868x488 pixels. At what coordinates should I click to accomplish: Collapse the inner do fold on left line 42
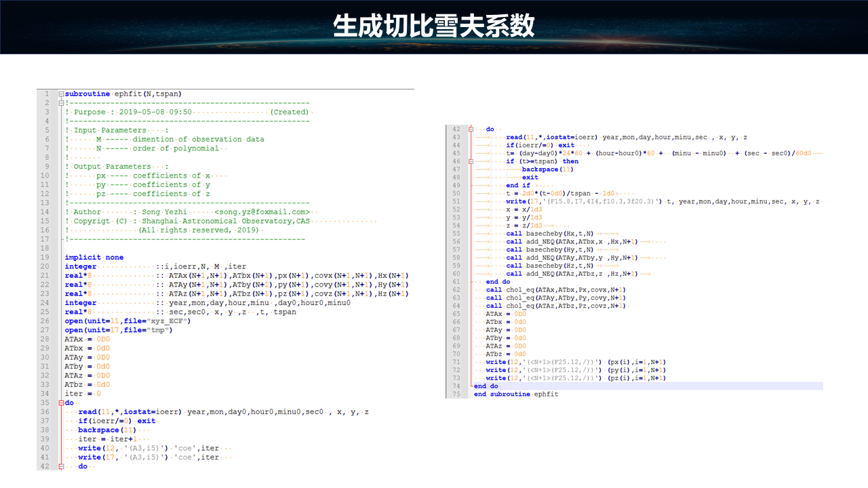(x=61, y=466)
